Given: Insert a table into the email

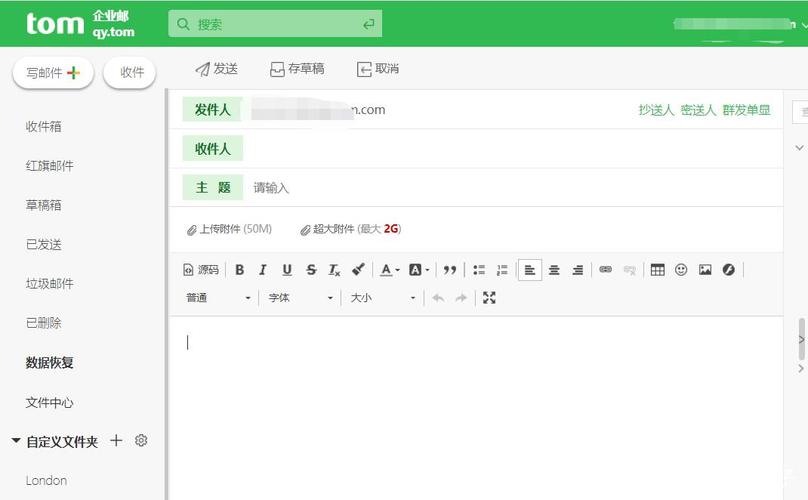Looking at the screenshot, I should tap(657, 270).
